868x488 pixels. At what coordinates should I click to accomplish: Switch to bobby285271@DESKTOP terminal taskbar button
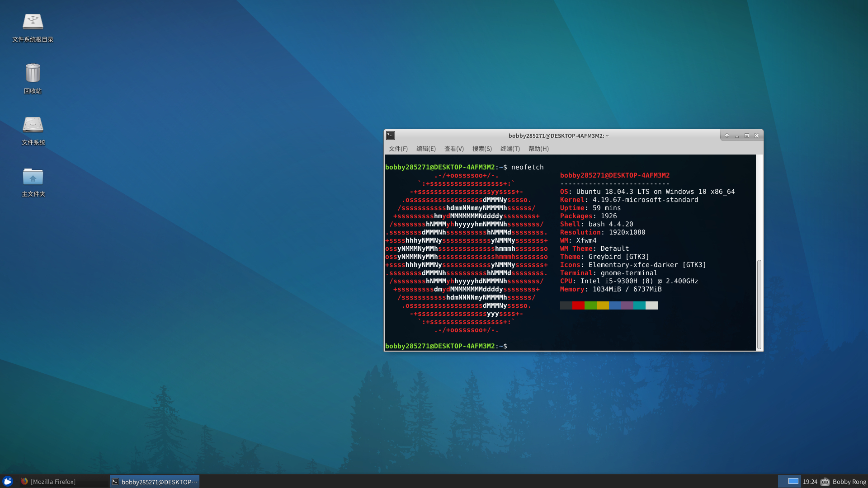pyautogui.click(x=155, y=482)
